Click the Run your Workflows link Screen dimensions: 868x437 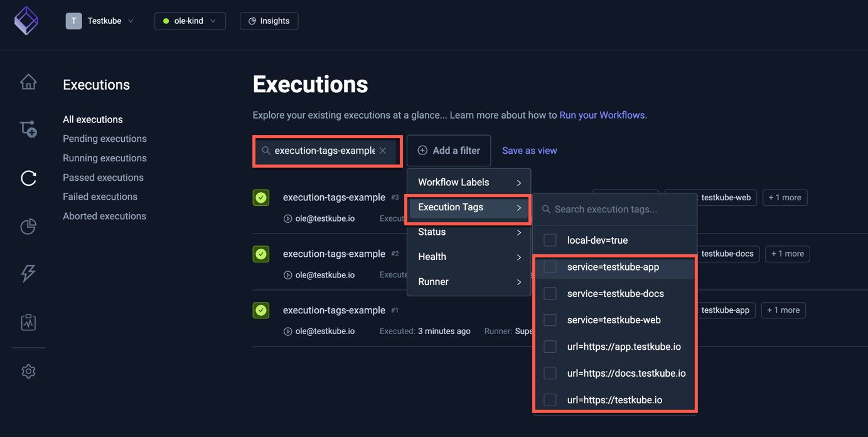[x=601, y=115]
